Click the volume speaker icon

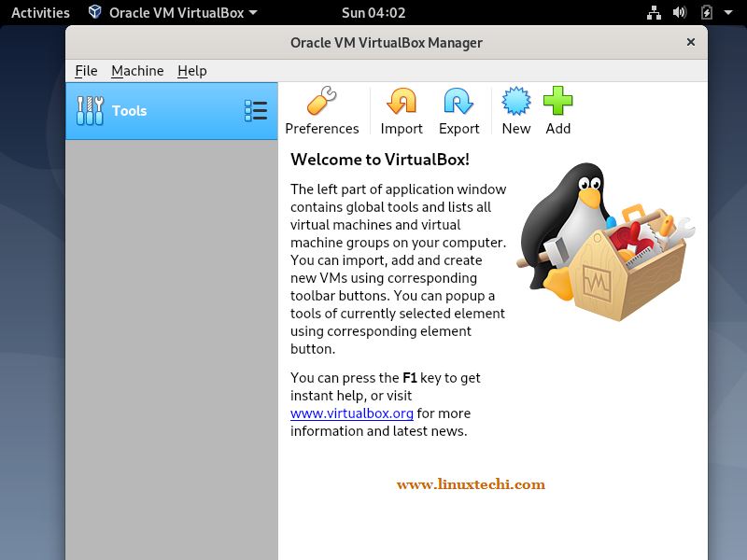[x=680, y=12]
